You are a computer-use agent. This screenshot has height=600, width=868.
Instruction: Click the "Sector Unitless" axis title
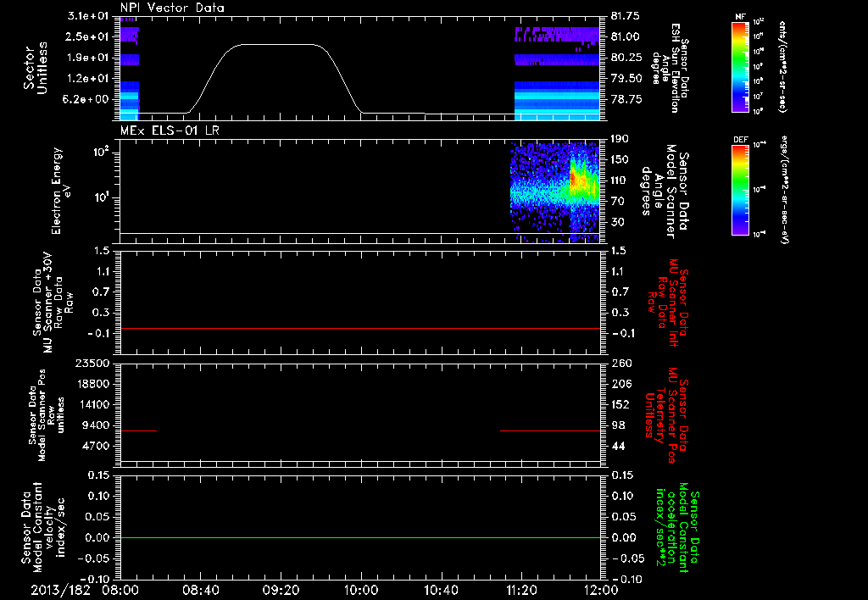click(x=35, y=68)
